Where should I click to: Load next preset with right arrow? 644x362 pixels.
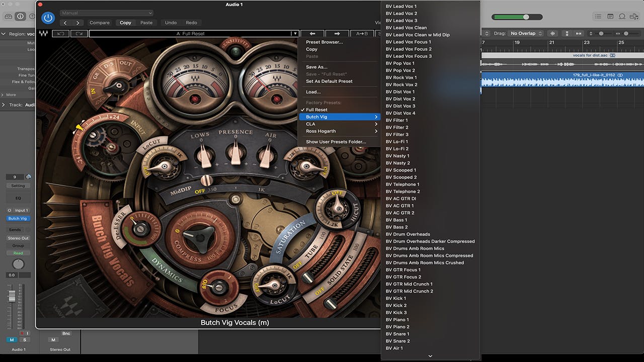click(x=337, y=34)
